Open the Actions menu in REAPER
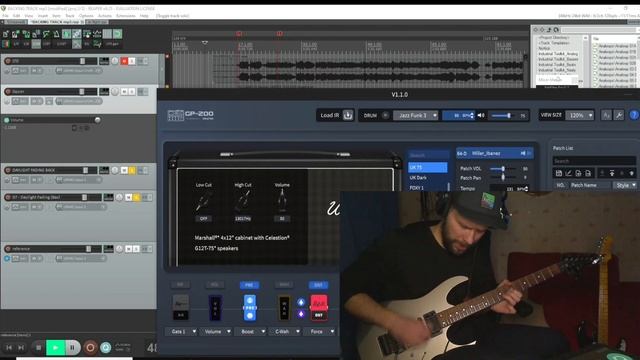Image resolution: width=640 pixels, height=360 pixels. click(x=104, y=16)
